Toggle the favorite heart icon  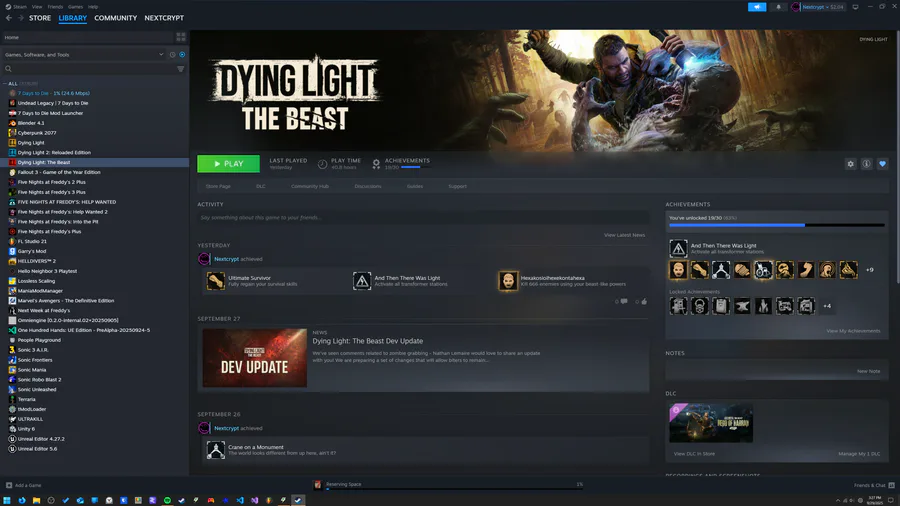coord(883,164)
